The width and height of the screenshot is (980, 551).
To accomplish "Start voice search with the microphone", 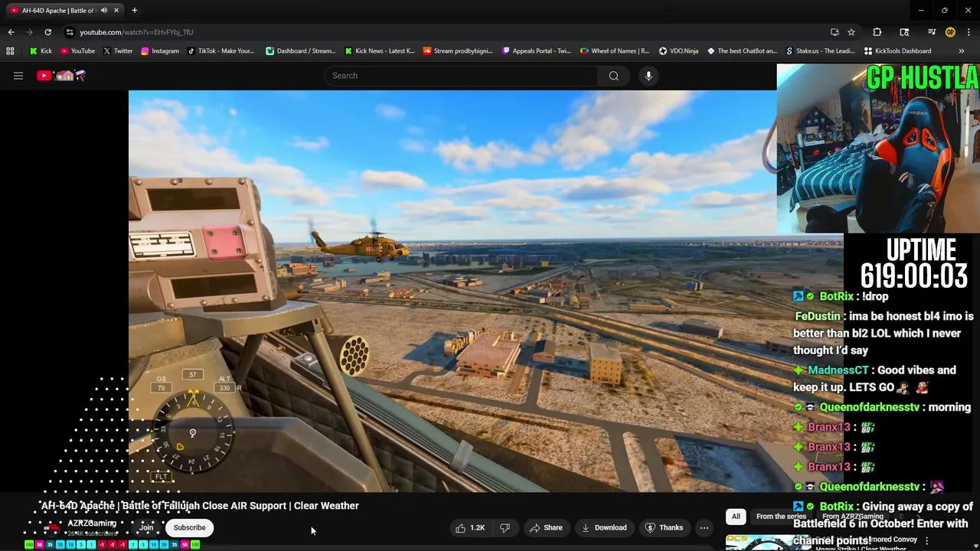I will 648,76.
